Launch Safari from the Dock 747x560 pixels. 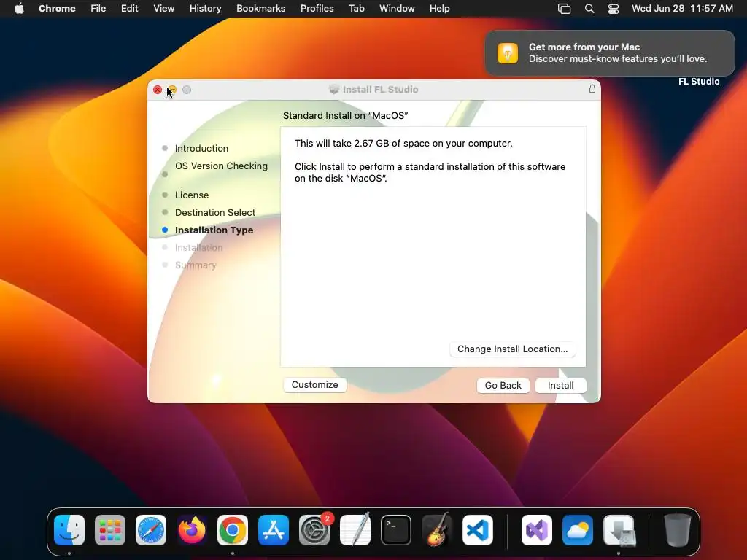pyautogui.click(x=151, y=530)
